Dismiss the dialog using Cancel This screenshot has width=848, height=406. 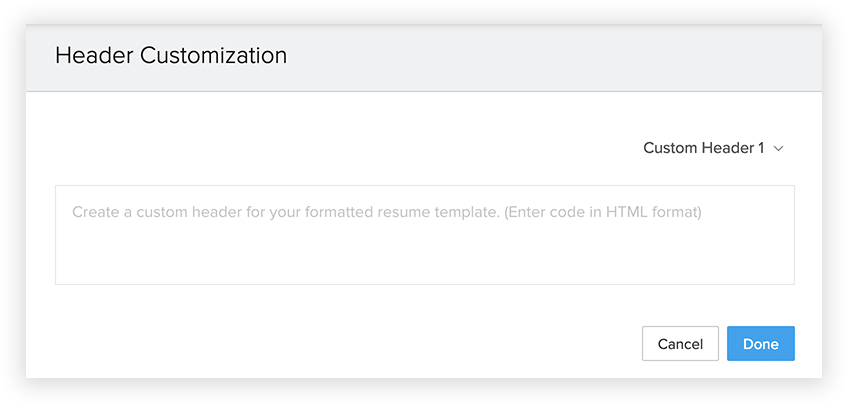point(680,343)
